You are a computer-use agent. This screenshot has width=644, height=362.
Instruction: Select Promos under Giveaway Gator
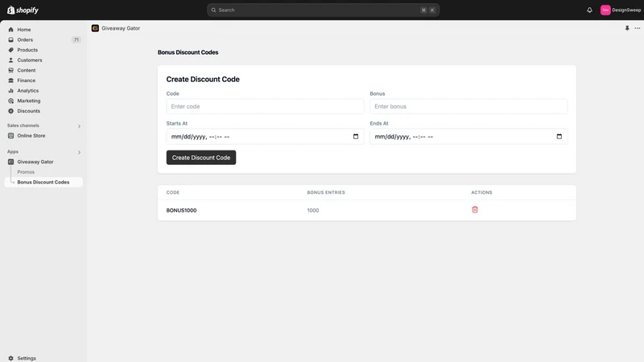[26, 172]
